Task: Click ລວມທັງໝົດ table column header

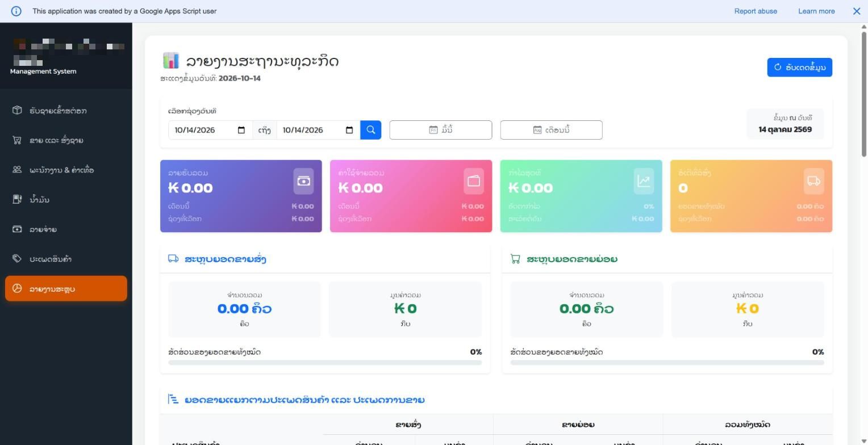Action: click(x=748, y=425)
